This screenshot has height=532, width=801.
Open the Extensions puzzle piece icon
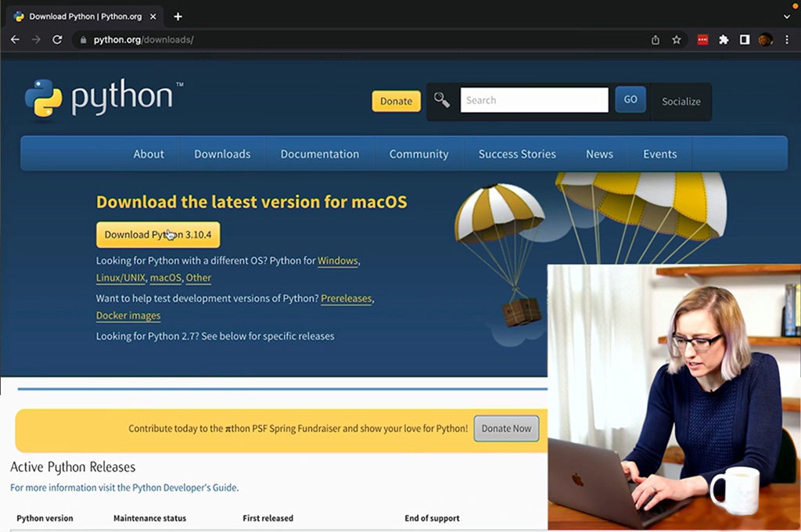coord(724,40)
